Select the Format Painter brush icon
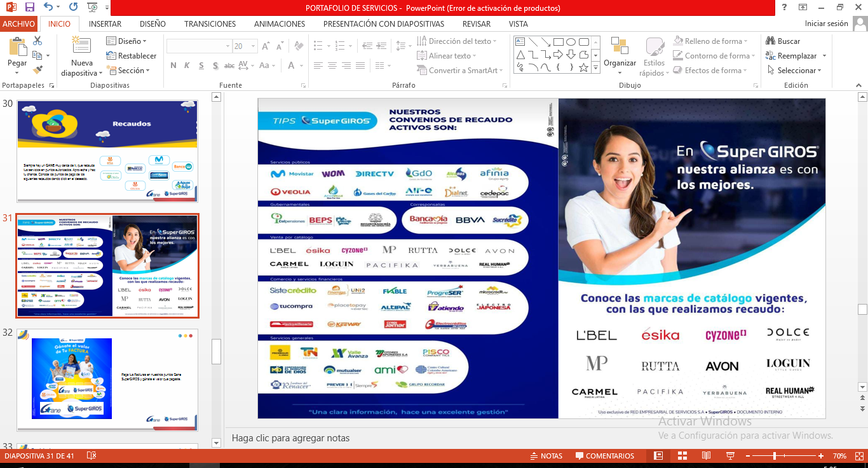The width and height of the screenshot is (868, 468). point(37,70)
